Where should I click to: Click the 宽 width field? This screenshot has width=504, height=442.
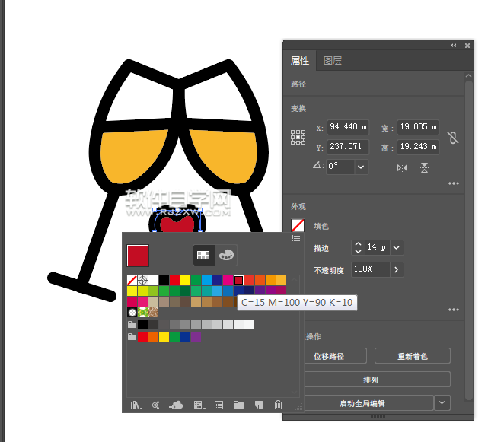tap(418, 127)
